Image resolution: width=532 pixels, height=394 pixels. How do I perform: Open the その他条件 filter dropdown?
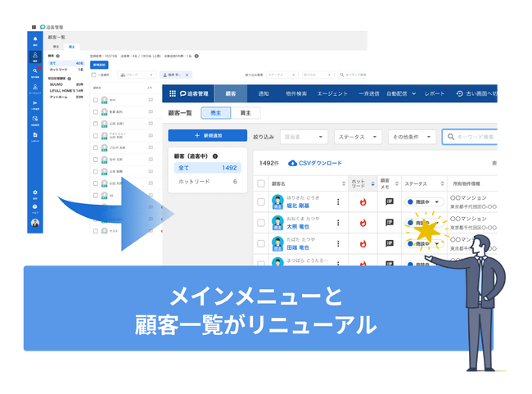point(412,137)
